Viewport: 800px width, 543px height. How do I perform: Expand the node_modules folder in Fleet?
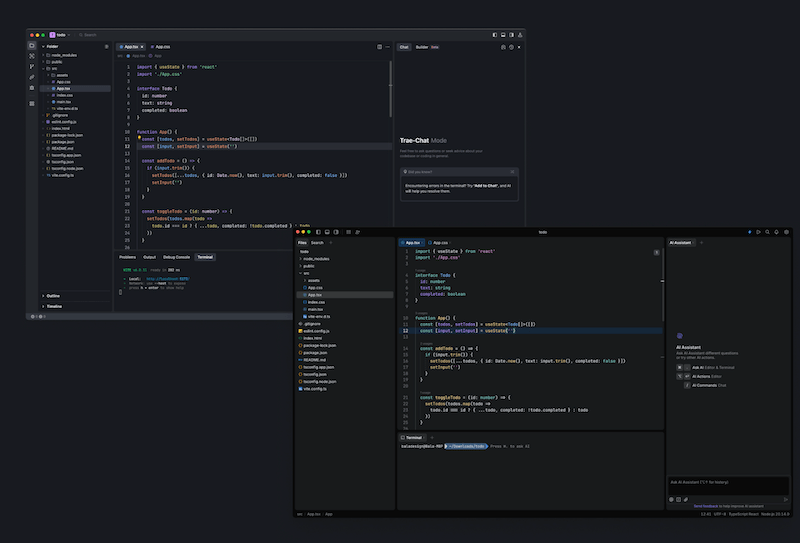point(315,259)
